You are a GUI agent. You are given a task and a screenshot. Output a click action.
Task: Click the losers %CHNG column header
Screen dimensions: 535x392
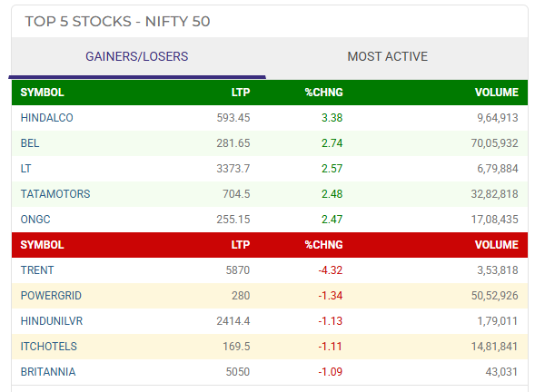323,245
